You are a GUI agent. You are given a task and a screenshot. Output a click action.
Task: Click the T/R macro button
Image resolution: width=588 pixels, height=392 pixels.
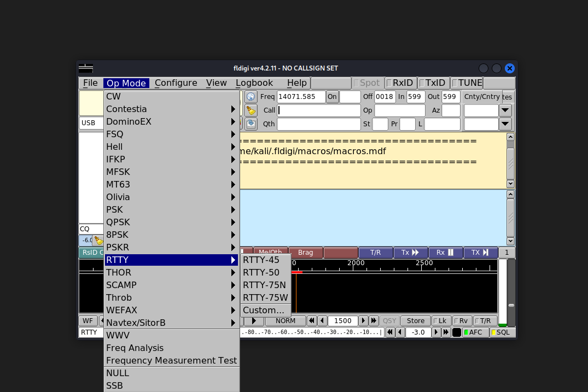pyautogui.click(x=375, y=253)
